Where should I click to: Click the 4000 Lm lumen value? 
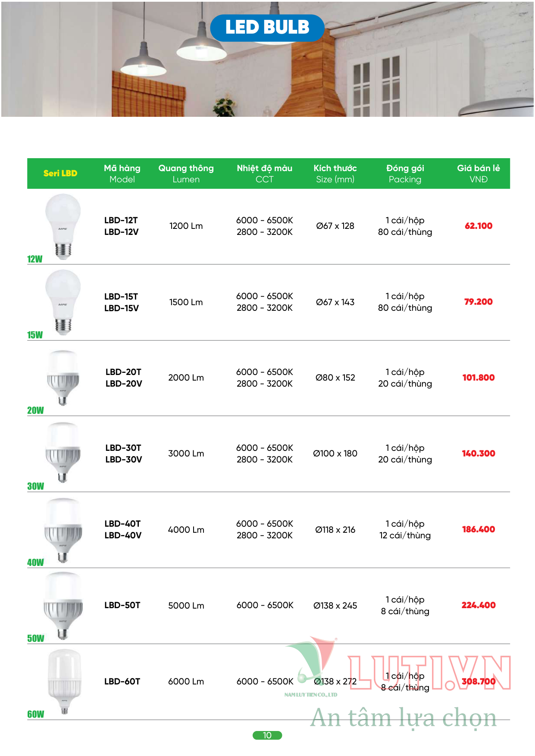click(186, 530)
